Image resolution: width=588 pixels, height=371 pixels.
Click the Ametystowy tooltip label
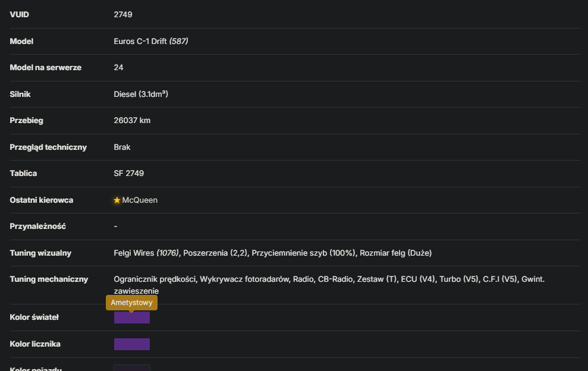click(x=131, y=303)
